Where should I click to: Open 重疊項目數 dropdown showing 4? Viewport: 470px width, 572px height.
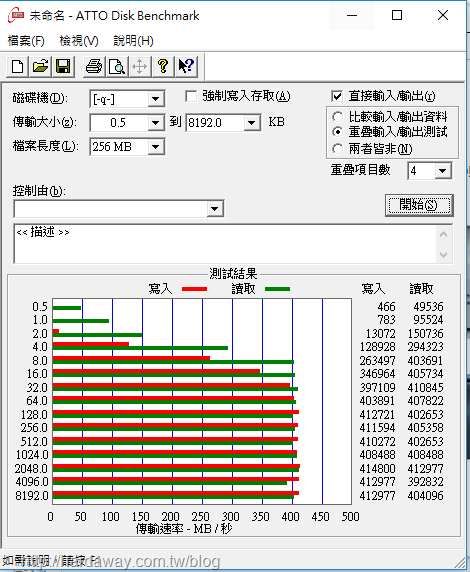pos(443,171)
